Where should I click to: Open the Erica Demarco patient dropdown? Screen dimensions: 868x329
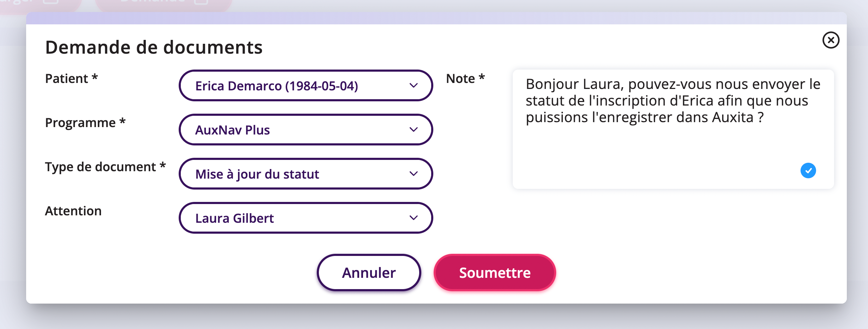[x=297, y=86]
